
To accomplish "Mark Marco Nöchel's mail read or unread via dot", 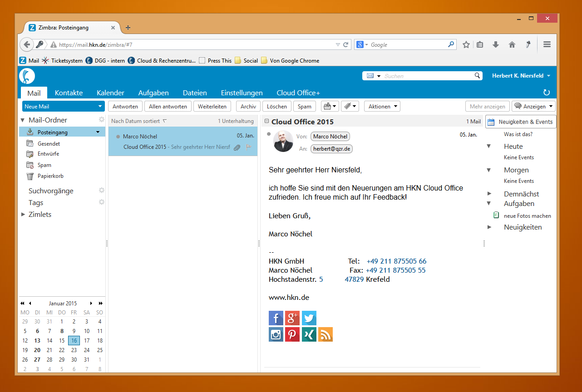I will (118, 137).
